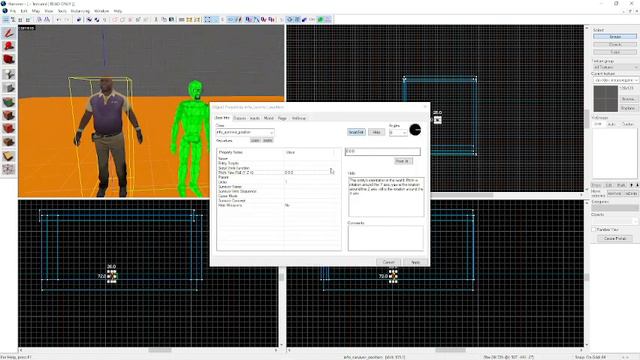Open the Angles dropdown
Image resolution: width=640 pixels, height=360 pixels.
pos(398,133)
